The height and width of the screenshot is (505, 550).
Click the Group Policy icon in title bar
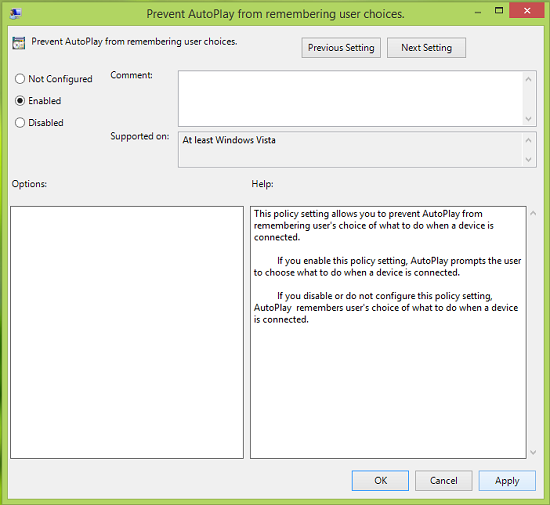(x=16, y=14)
